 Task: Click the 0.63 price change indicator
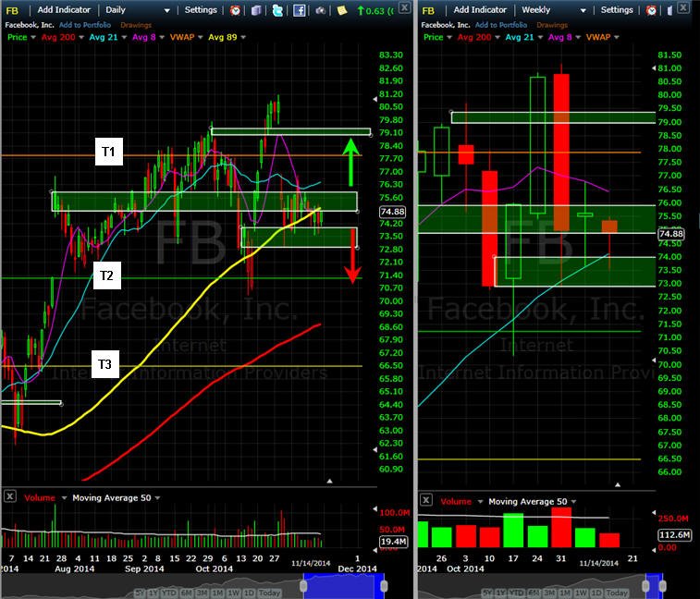pos(375,10)
